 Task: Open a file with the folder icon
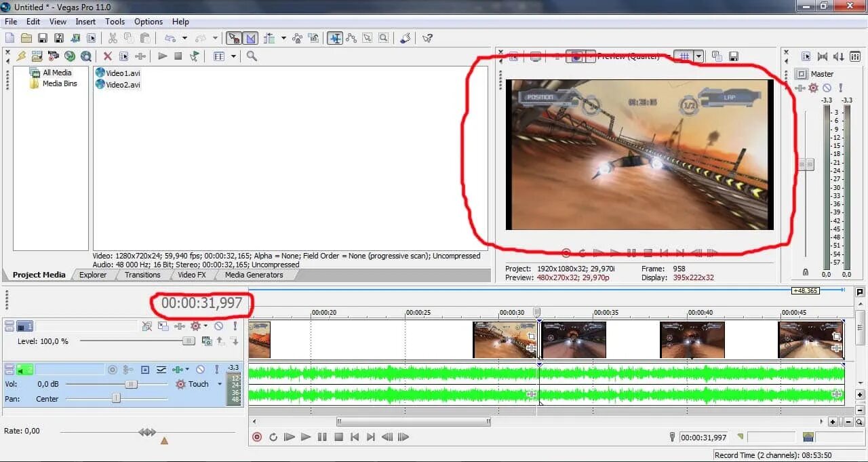tap(26, 38)
